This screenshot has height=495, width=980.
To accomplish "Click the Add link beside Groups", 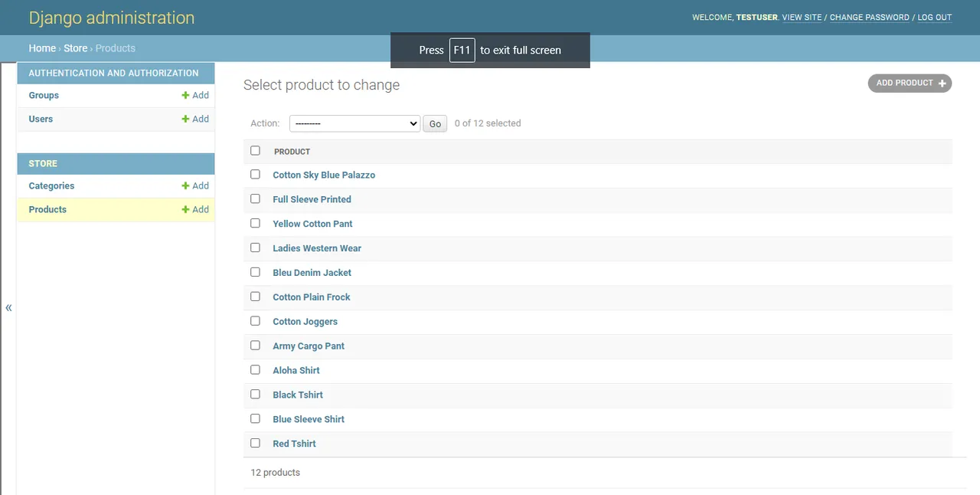I will coord(195,96).
